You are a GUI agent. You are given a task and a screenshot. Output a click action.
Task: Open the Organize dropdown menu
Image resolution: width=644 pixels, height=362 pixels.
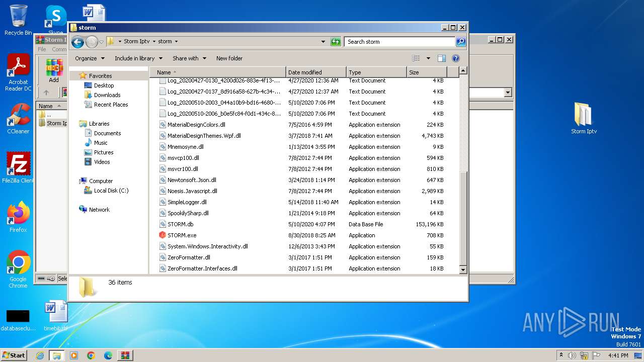pos(90,58)
